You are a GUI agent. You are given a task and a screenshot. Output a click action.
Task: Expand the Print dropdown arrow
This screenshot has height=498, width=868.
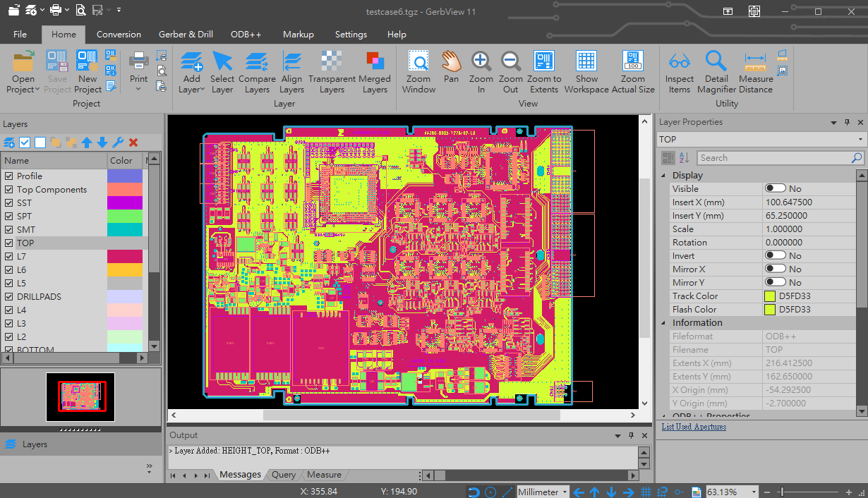(138, 89)
